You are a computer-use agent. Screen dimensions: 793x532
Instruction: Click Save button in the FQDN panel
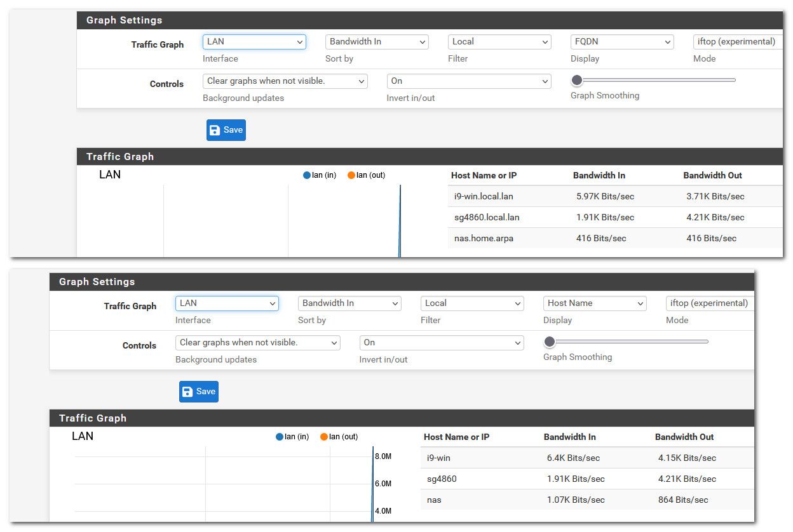click(226, 130)
